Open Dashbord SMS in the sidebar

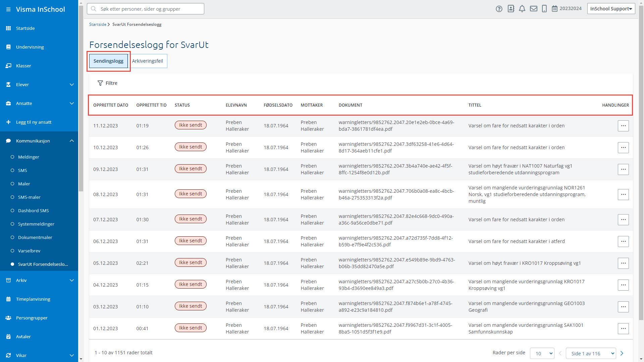pos(33,210)
